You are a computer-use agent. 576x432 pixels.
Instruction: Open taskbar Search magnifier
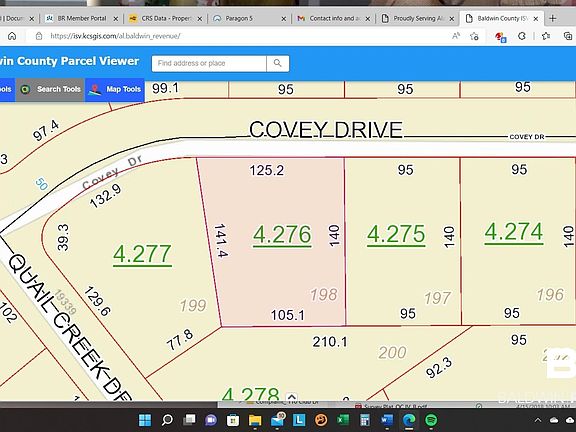pyautogui.click(x=167, y=420)
